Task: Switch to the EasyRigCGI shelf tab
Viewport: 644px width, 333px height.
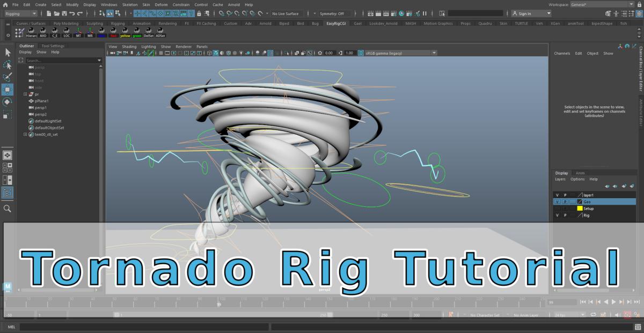Action: [337, 24]
